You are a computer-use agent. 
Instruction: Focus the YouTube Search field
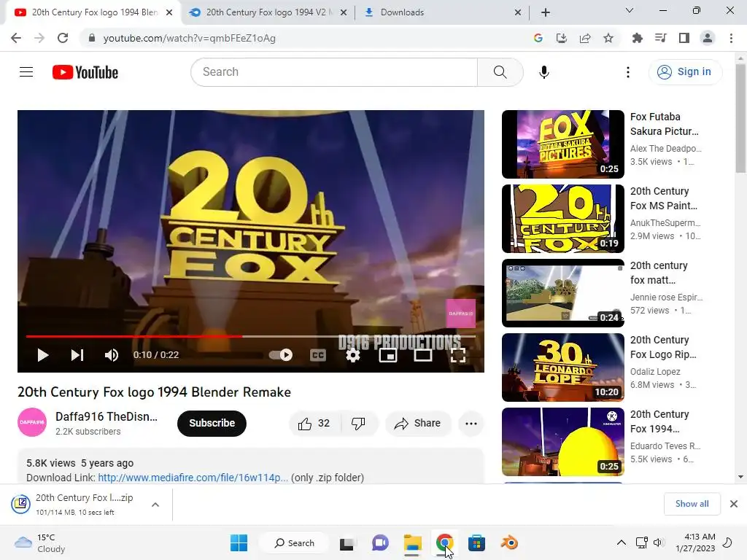tap(333, 72)
